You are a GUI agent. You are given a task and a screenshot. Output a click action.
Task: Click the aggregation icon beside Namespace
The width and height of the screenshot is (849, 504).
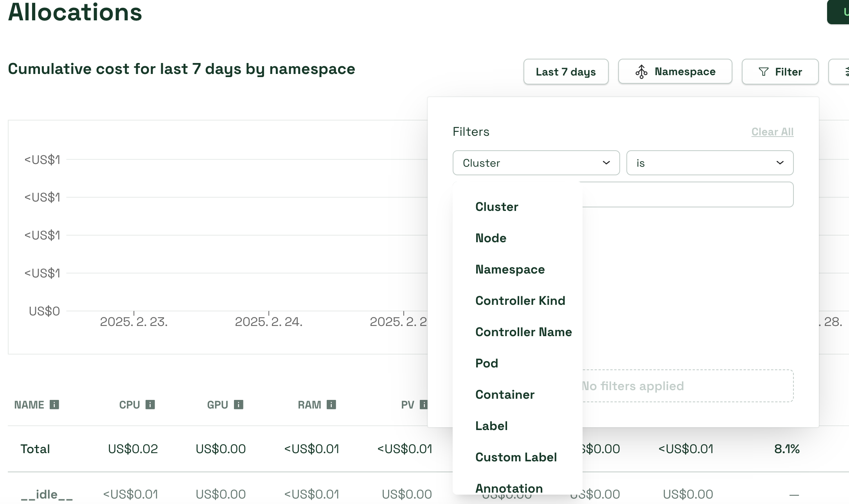(641, 72)
